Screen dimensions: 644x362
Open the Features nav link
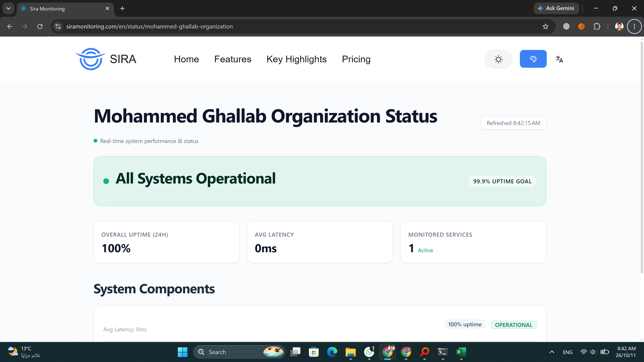pyautogui.click(x=232, y=59)
